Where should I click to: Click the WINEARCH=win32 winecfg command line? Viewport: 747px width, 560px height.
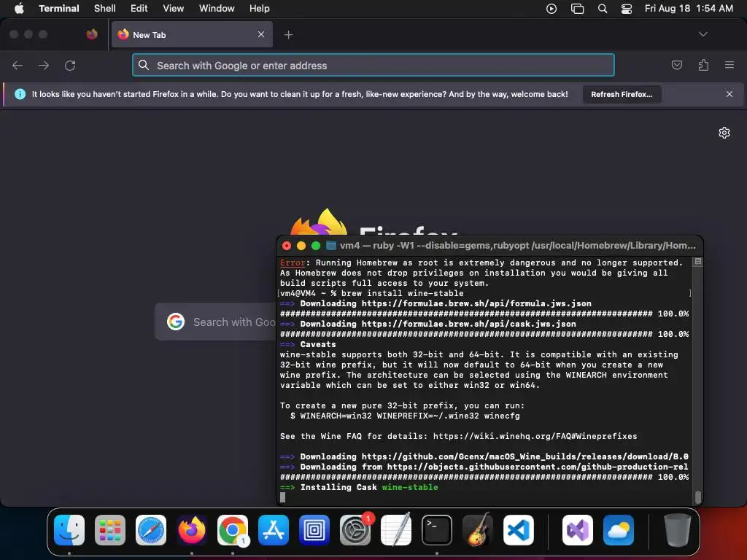point(405,416)
